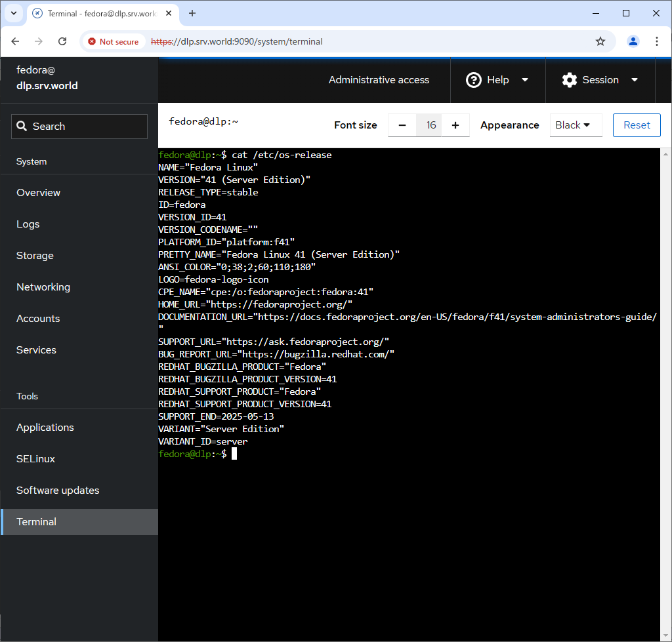The image size is (672, 642).
Task: Click Administrative access
Action: [x=379, y=80]
